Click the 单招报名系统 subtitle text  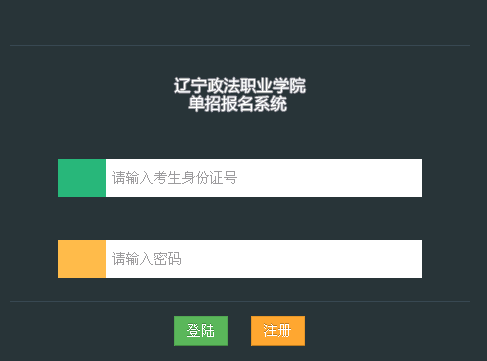238,104
